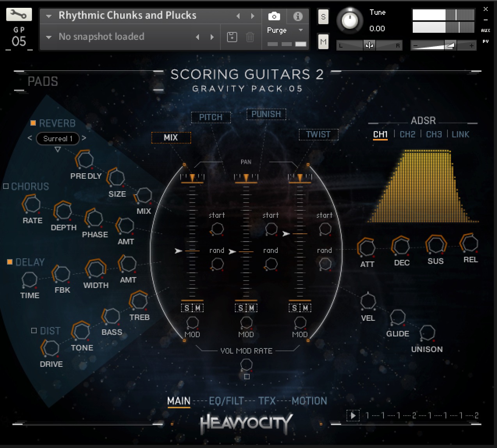Click the TREB knob
This screenshot has height=448, width=497.
(x=138, y=301)
